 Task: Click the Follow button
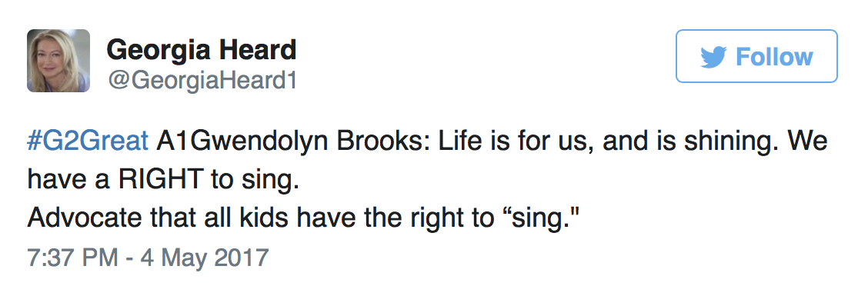[x=756, y=56]
